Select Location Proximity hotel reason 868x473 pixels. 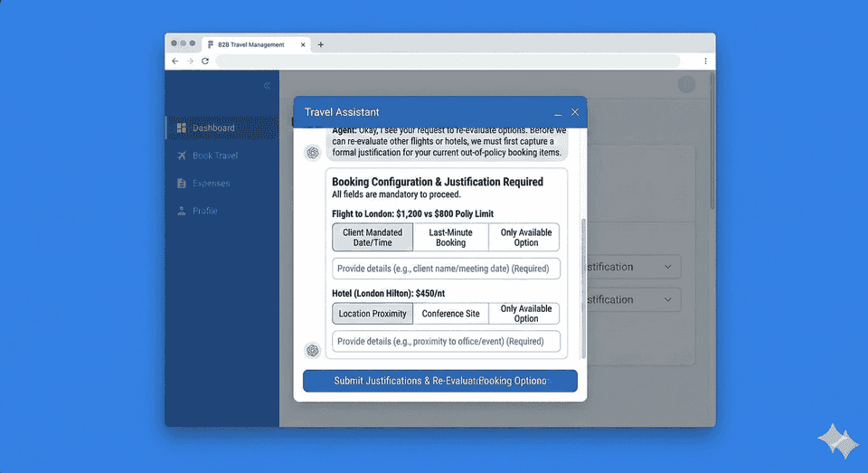[x=373, y=314]
